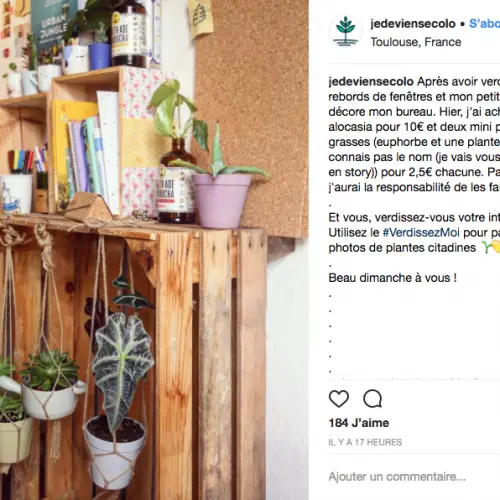Open the Toulouse, France location link

click(x=416, y=42)
